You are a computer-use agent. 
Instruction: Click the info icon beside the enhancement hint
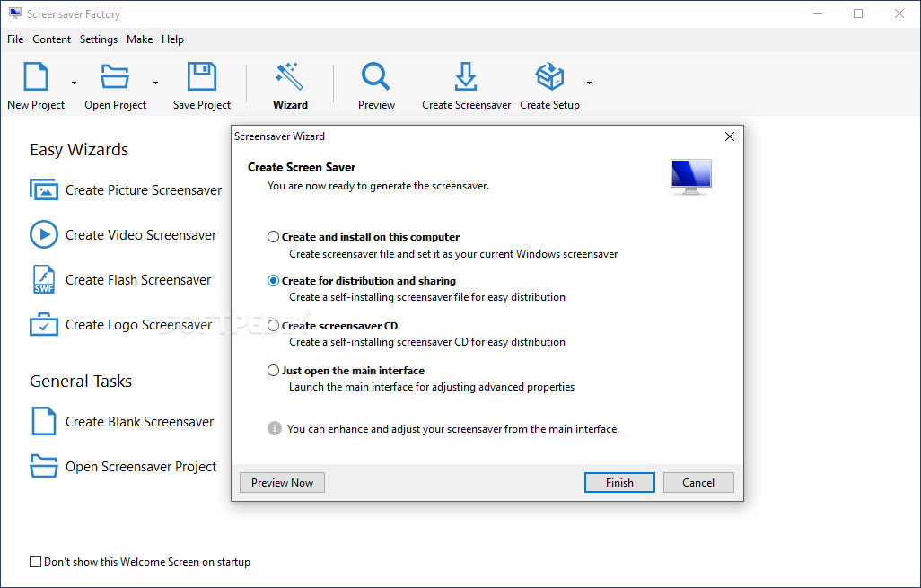(275, 428)
